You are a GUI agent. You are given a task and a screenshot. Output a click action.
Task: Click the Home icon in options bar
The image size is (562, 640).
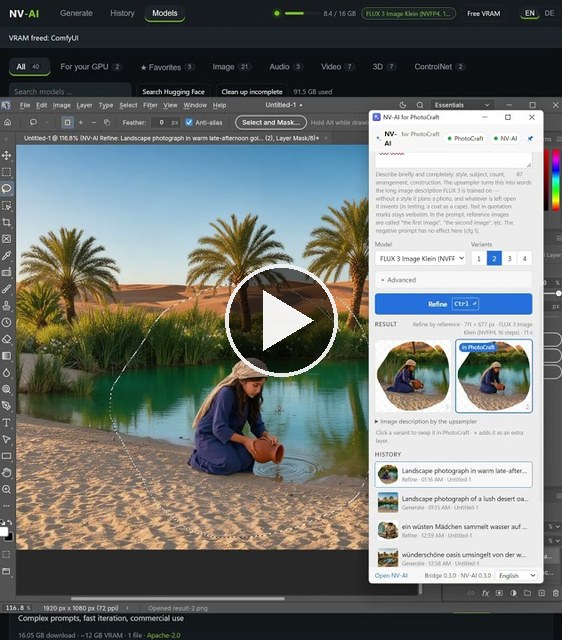[x=7, y=122]
